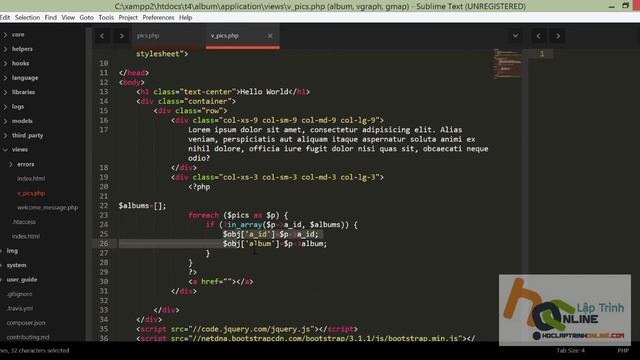Expand the models folder
The height and width of the screenshot is (360, 640).
pos(22,121)
